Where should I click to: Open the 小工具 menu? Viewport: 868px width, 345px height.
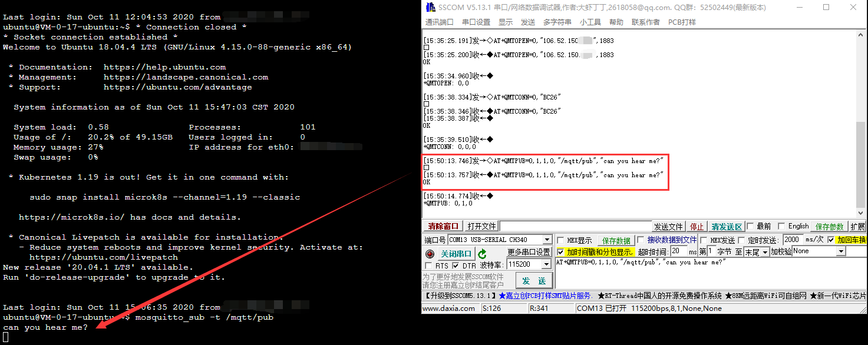[x=590, y=22]
